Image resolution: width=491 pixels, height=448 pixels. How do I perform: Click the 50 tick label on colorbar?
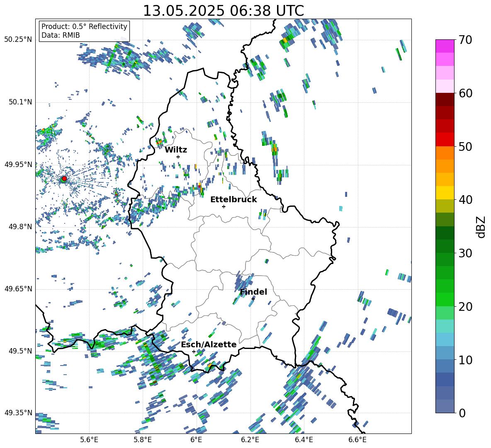click(x=466, y=146)
